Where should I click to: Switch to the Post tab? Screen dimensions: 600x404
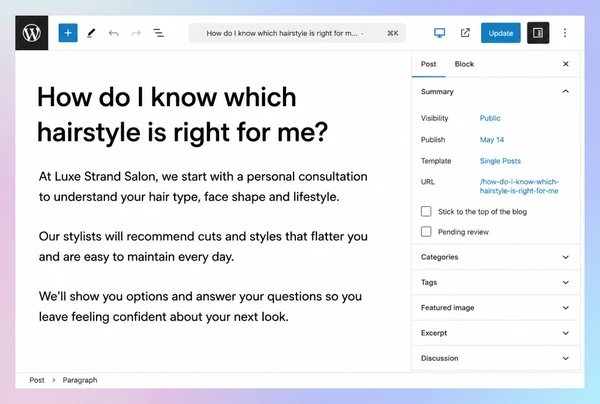click(x=428, y=64)
